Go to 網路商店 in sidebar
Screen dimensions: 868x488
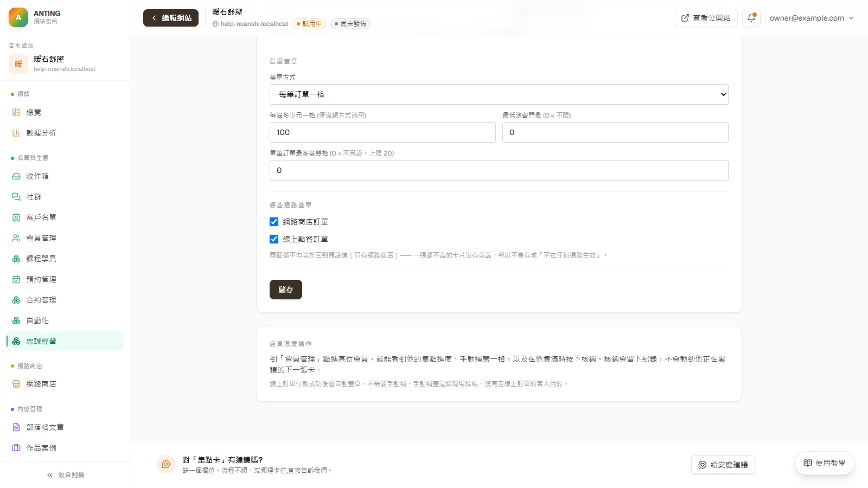coord(65,384)
